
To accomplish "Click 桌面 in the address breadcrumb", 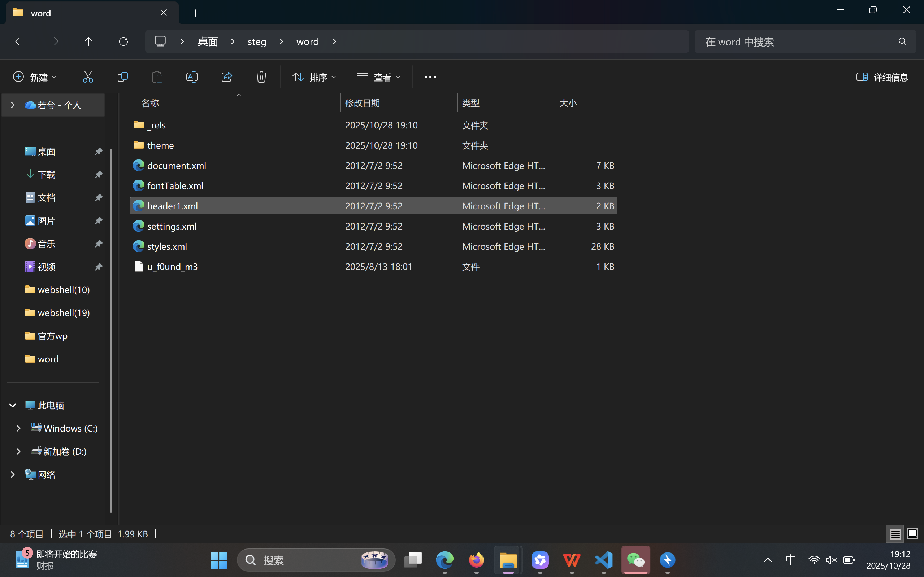I will pos(208,41).
